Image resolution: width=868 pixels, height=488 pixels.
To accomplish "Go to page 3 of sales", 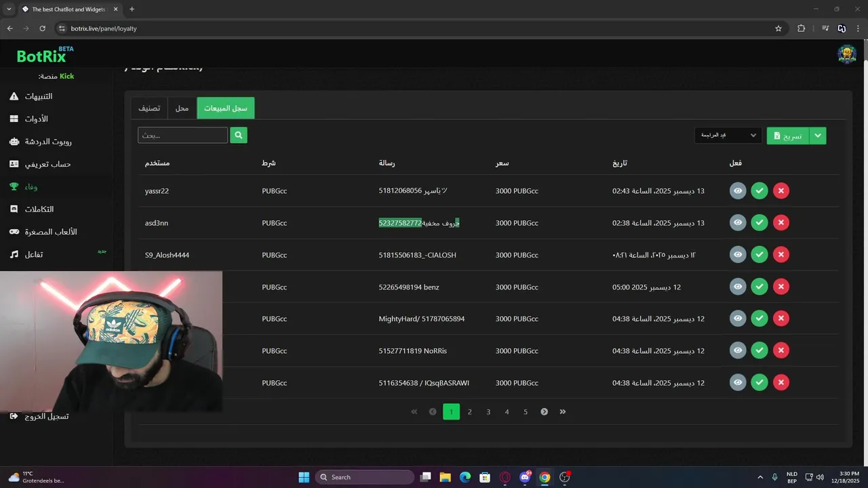I will (488, 411).
